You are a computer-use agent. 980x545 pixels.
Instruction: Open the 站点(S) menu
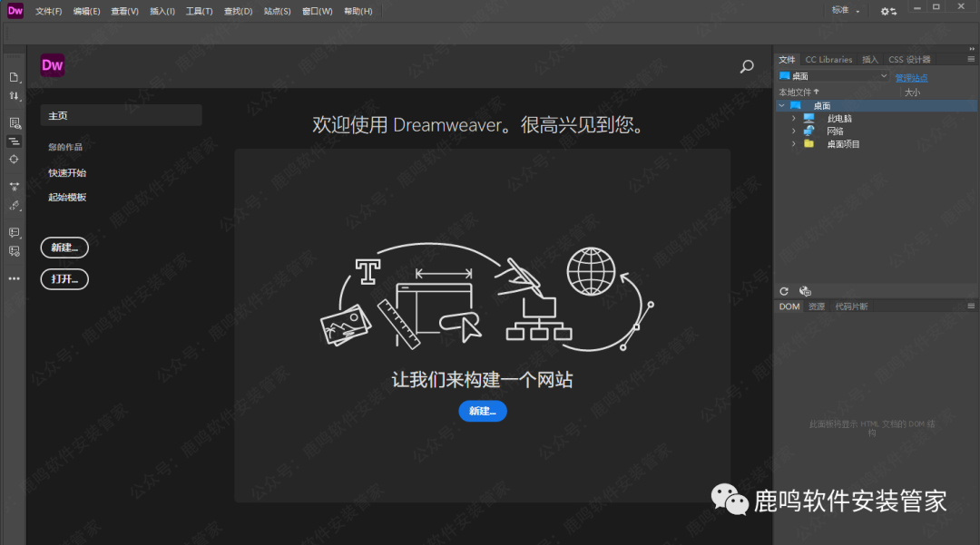pyautogui.click(x=278, y=10)
